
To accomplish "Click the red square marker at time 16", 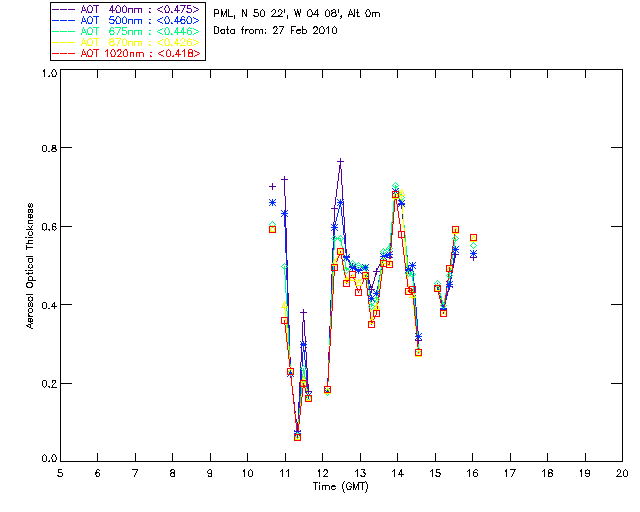I will coord(473,238).
